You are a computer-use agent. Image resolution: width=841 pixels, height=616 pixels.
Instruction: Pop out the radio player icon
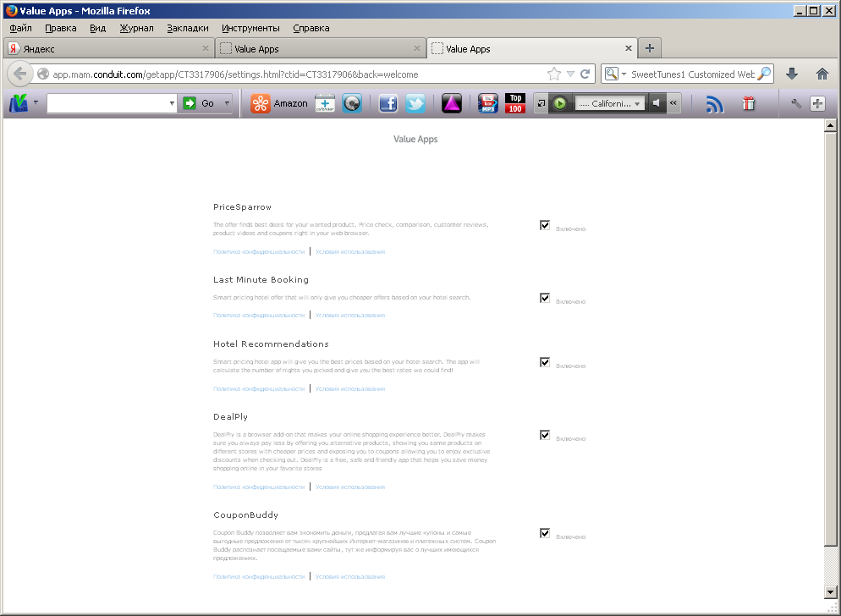point(541,103)
